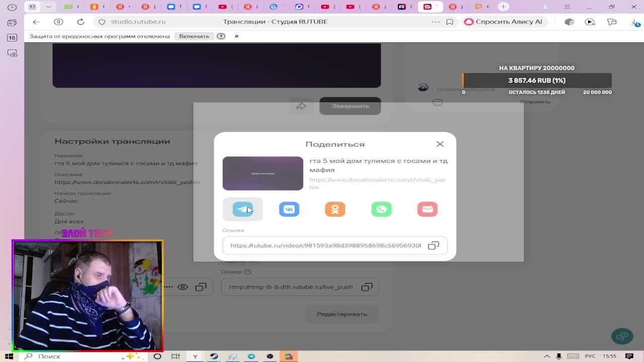The height and width of the screenshot is (362, 644).
Task: Switch to the black RUTUBE R tab
Action: coord(402,7)
